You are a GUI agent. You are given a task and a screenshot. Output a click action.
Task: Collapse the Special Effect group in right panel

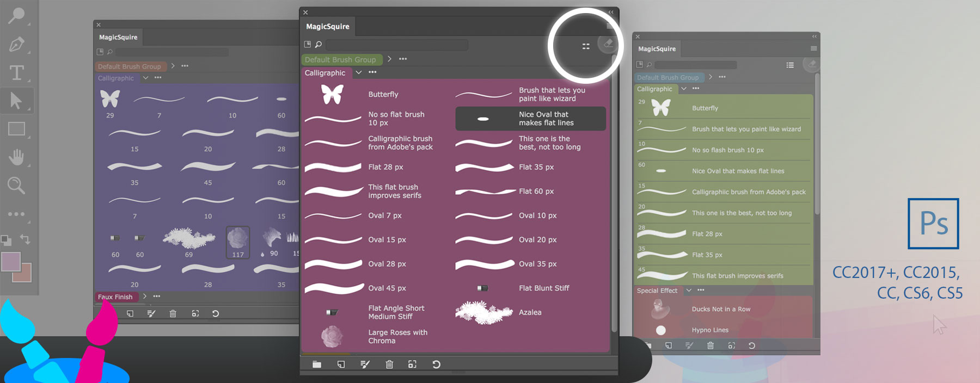(x=689, y=291)
